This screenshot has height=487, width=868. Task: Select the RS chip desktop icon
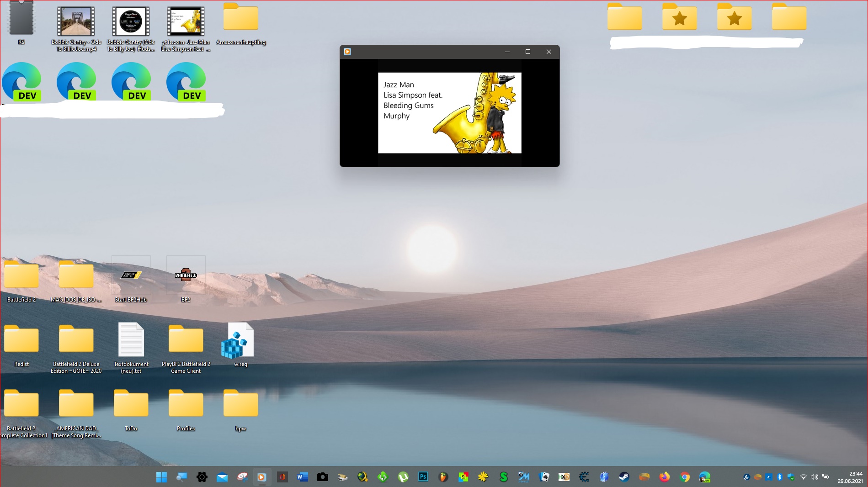click(x=21, y=24)
